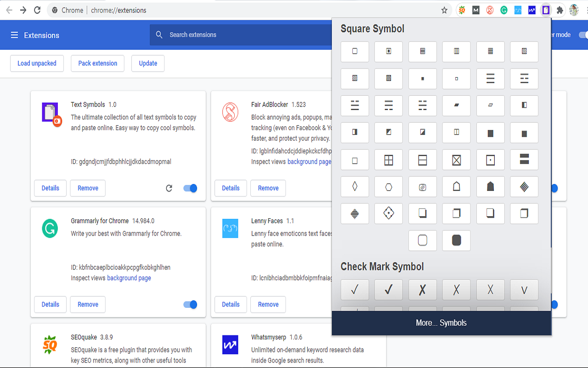Disable the Grammarly for Chrome toggle
The image size is (588, 368).
click(x=190, y=305)
